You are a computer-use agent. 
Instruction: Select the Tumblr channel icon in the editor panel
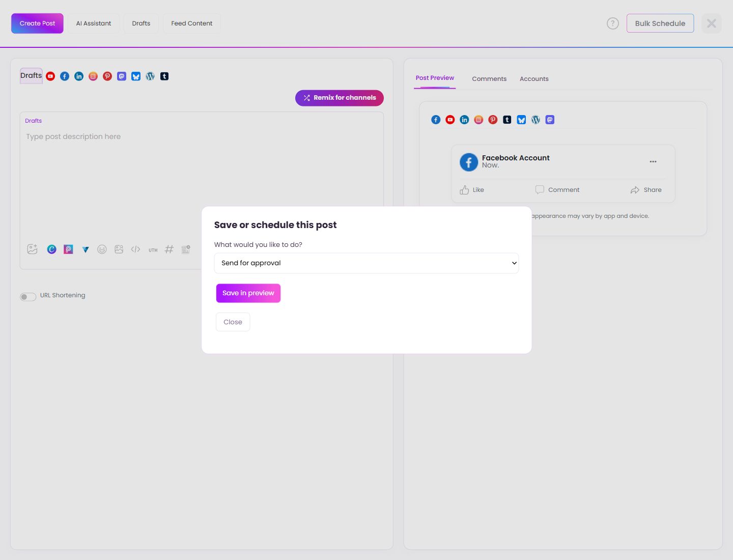coord(164,76)
